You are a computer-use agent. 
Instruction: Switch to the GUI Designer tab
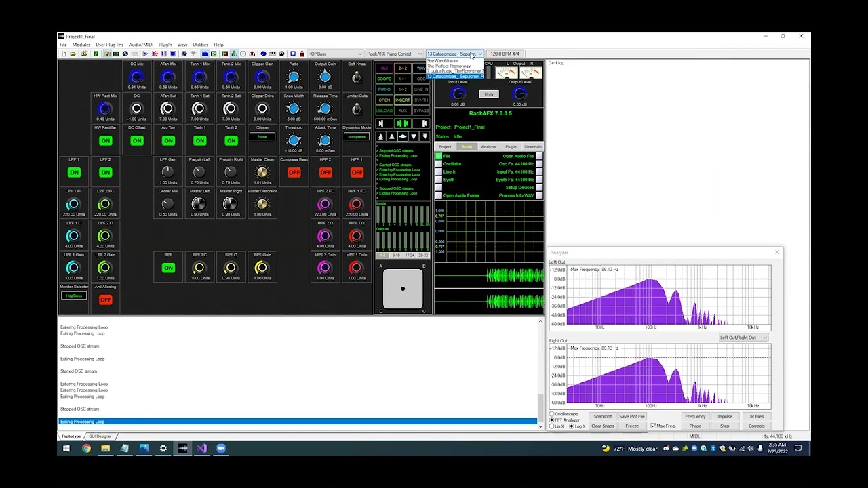(x=100, y=436)
